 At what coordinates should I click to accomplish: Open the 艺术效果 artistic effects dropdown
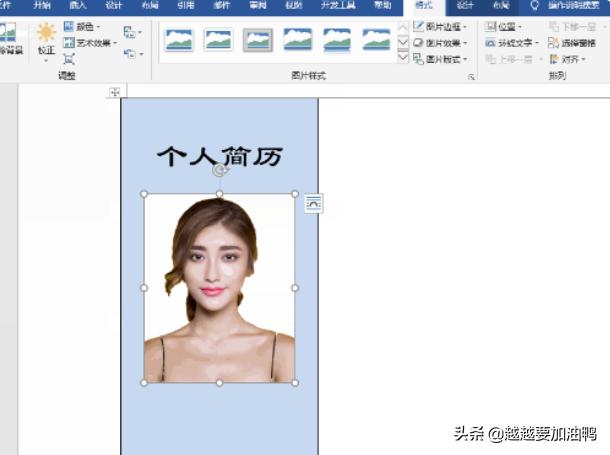(x=92, y=43)
